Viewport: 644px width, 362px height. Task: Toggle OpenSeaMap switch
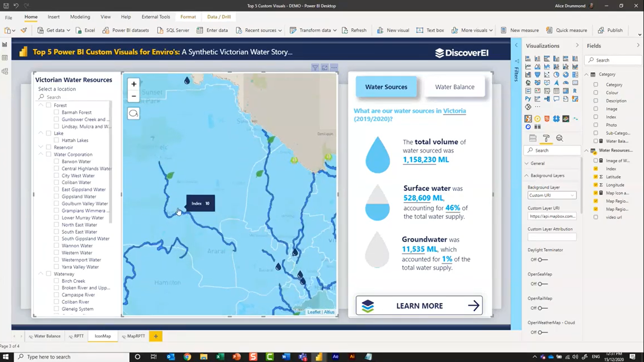542,284
